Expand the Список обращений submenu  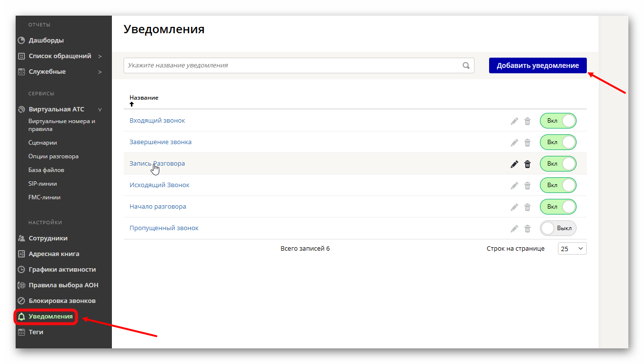click(x=100, y=56)
